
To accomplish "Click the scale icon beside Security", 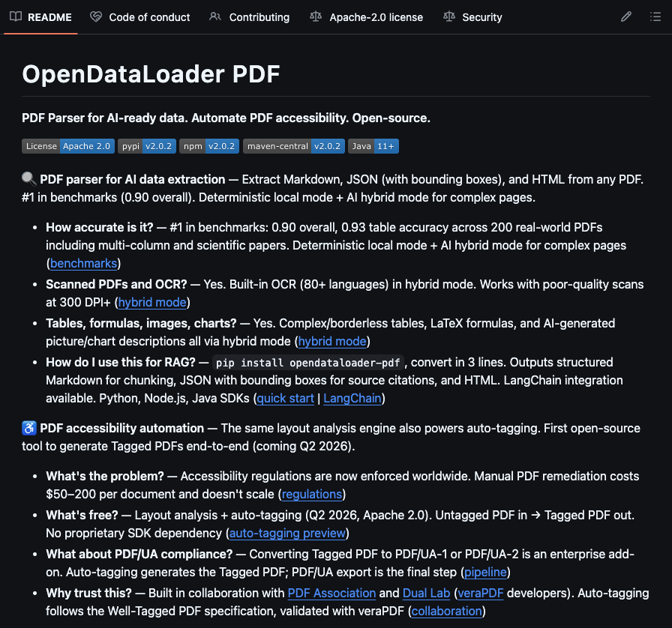I will coord(449,16).
